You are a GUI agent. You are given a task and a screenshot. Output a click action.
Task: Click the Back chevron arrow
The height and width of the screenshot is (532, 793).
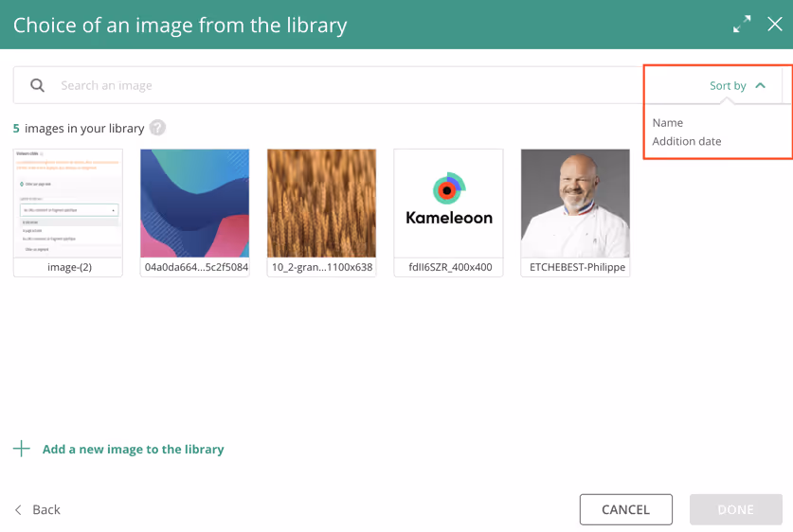[19, 510]
